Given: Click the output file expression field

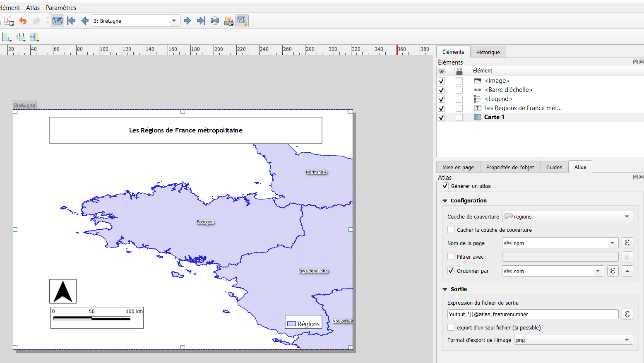Looking at the screenshot, I should tap(533, 314).
